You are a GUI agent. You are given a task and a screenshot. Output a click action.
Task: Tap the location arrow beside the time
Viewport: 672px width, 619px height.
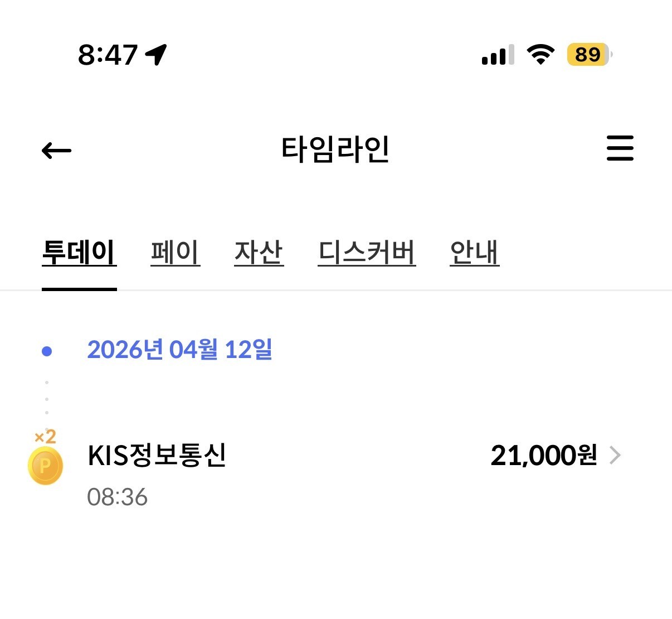coord(156,55)
